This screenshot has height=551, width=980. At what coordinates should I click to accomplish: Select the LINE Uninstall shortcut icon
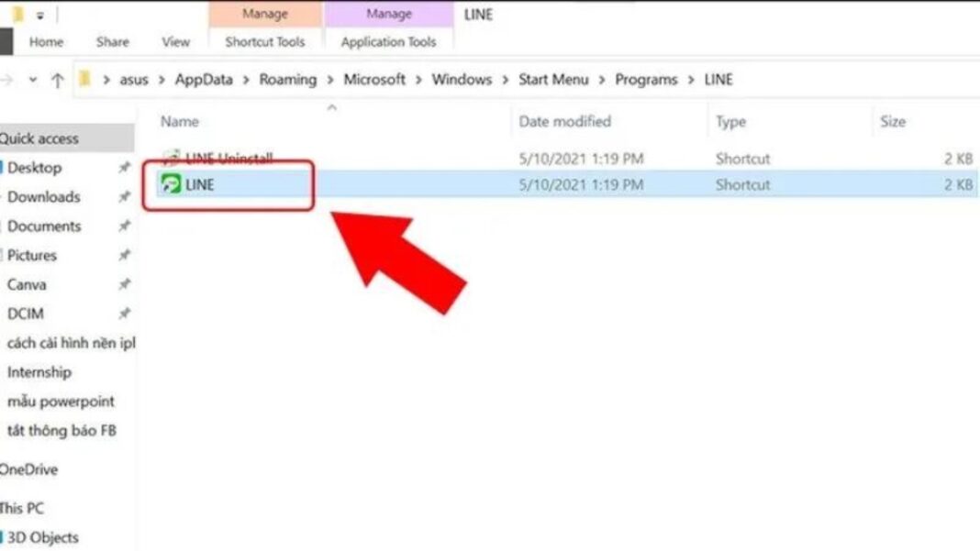171,157
